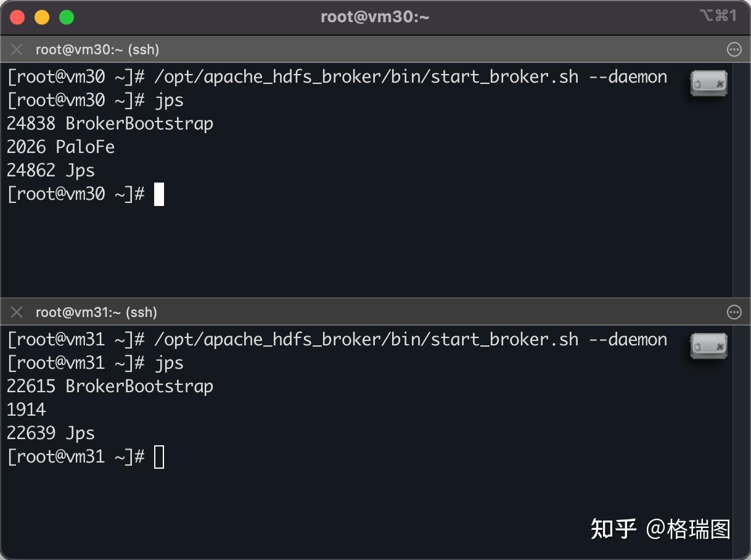The height and width of the screenshot is (560, 751).
Task: Click the green zoom window button
Action: [x=67, y=17]
